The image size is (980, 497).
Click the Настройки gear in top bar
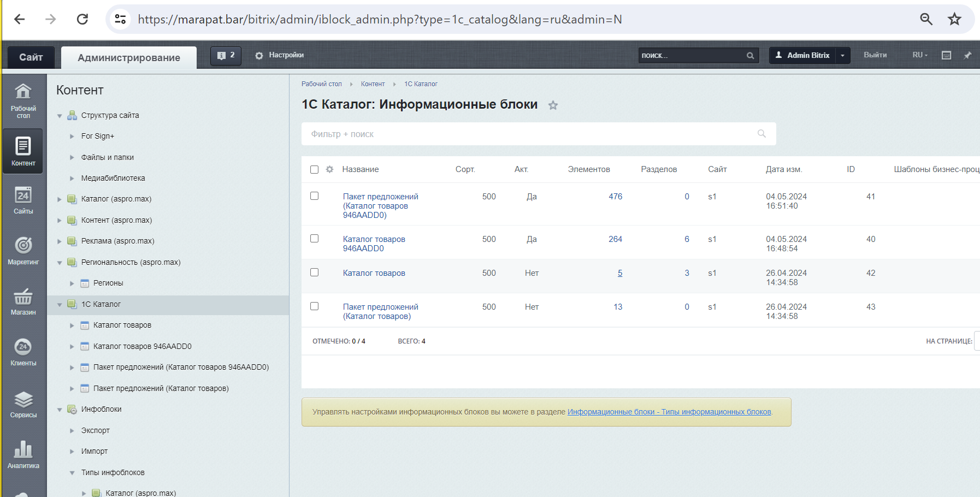tap(279, 55)
